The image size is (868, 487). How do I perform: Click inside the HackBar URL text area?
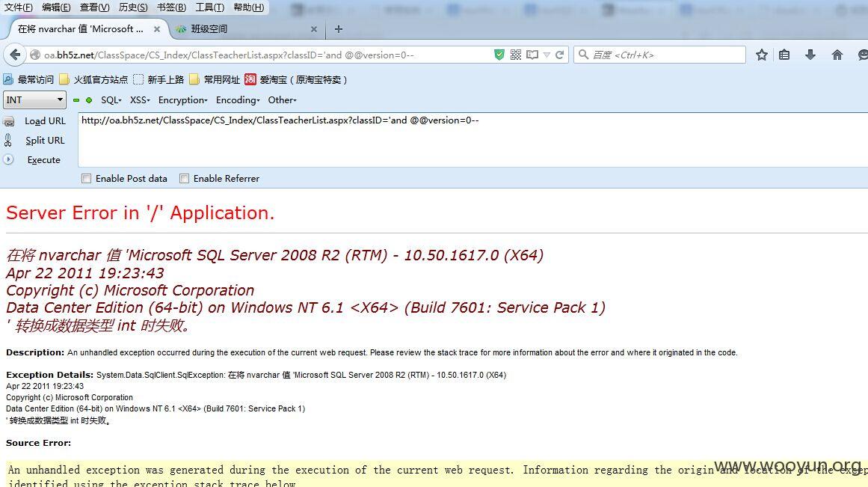(473, 140)
